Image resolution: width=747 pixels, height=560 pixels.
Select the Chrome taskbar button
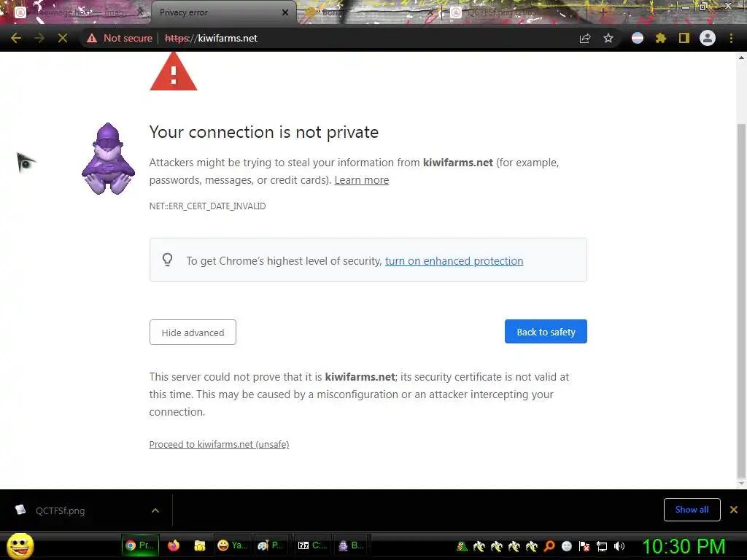coord(140,545)
